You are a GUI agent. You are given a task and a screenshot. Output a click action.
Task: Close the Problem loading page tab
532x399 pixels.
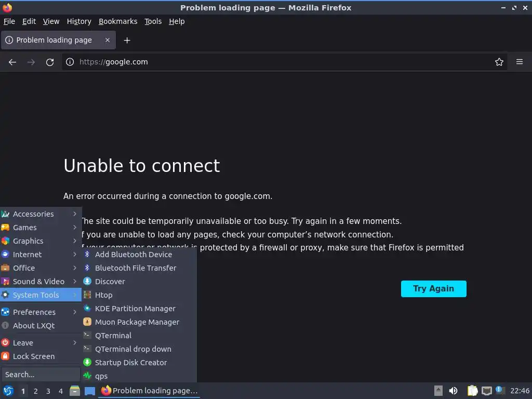107,40
